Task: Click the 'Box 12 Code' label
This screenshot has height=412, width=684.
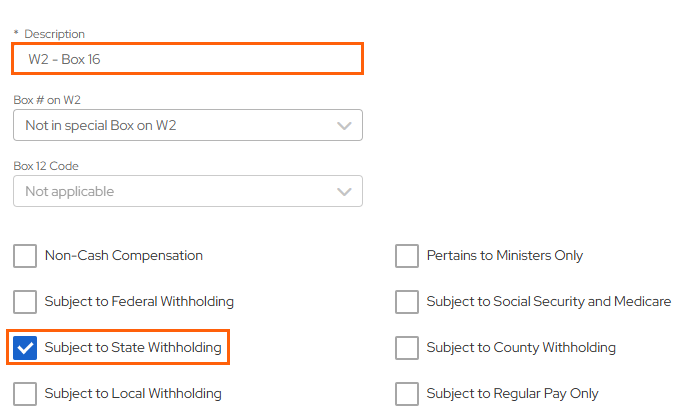Action: (46, 166)
